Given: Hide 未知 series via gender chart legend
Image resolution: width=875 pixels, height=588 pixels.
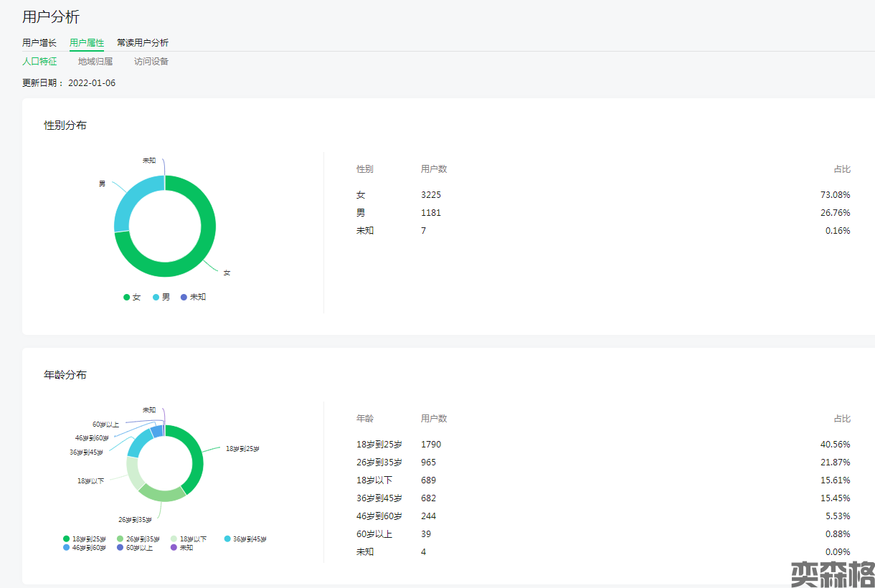Looking at the screenshot, I should [193, 297].
